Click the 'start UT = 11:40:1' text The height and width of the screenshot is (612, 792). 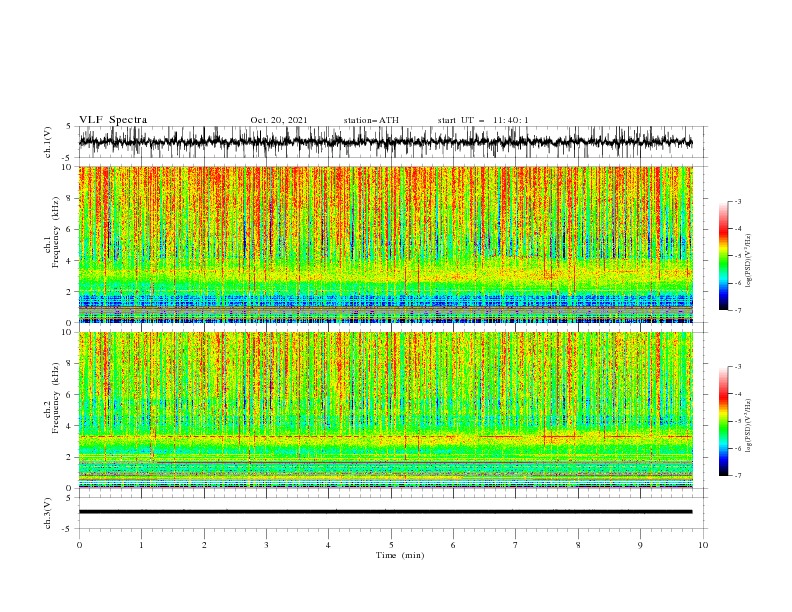click(x=483, y=120)
